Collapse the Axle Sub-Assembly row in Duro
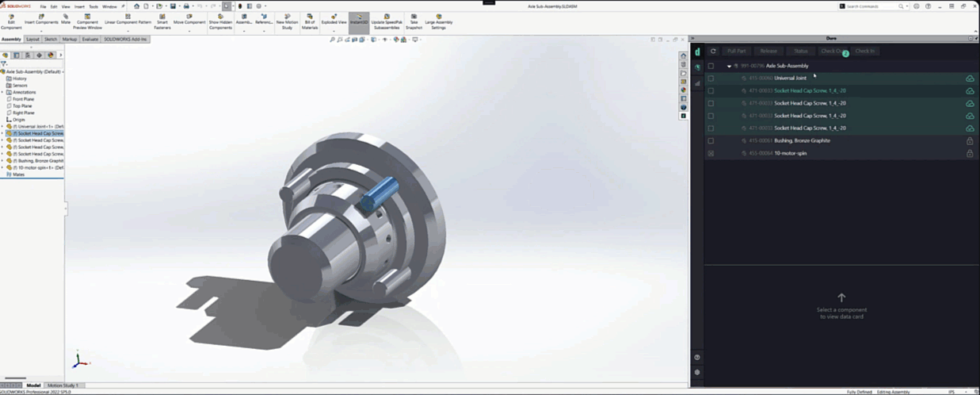The image size is (980, 395). pos(729,66)
